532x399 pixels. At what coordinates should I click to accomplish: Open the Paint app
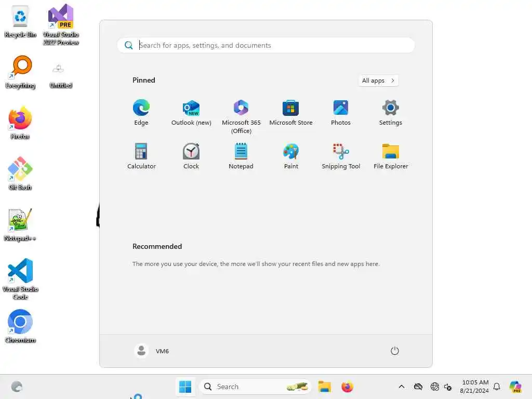coord(291,156)
